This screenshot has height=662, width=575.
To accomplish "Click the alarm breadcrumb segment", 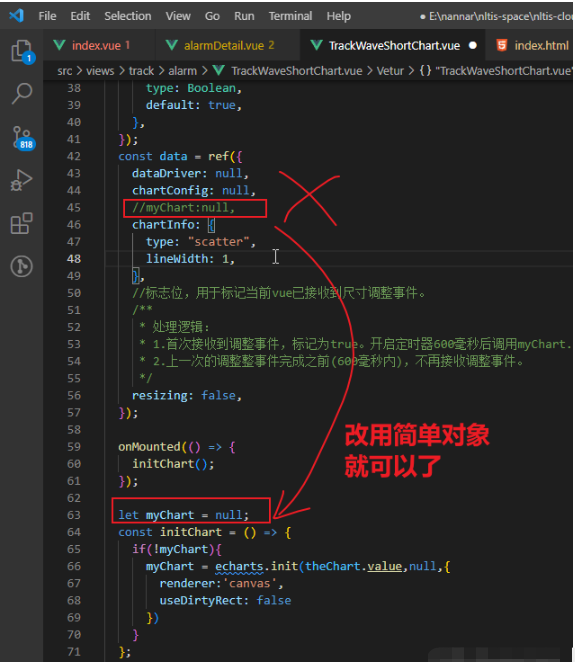I will tap(183, 71).
